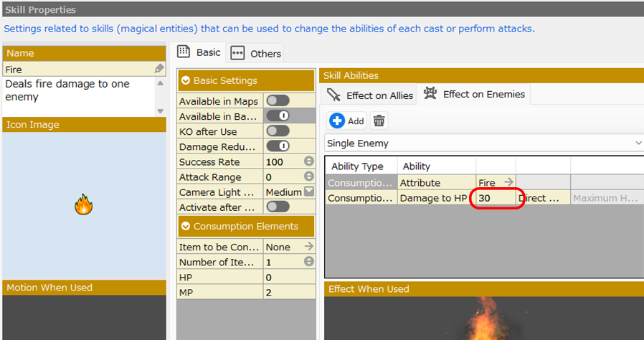Toggle the Available in Maps switch
The height and width of the screenshot is (340, 644).
click(x=278, y=101)
